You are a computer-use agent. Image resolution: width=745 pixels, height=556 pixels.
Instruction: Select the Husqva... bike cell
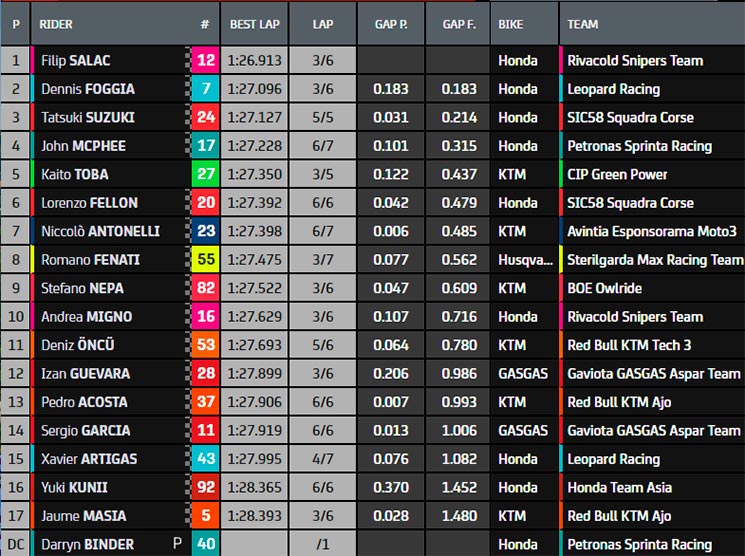pos(525,259)
